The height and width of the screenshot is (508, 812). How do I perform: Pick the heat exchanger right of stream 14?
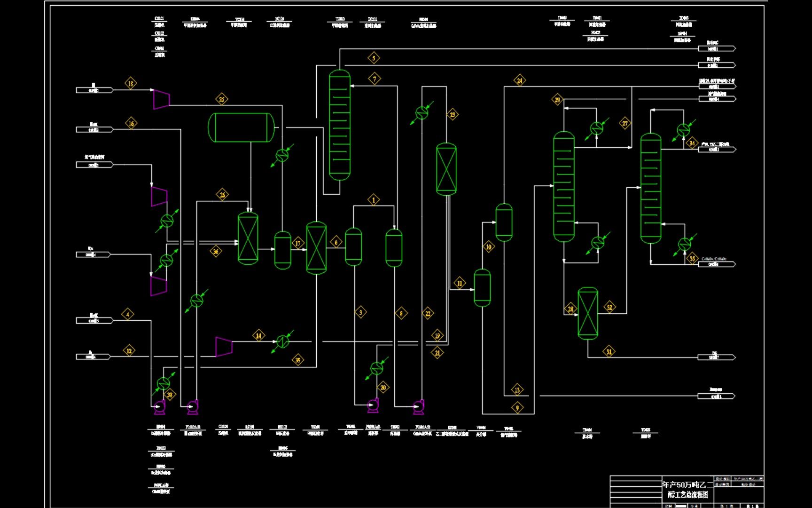click(x=283, y=341)
